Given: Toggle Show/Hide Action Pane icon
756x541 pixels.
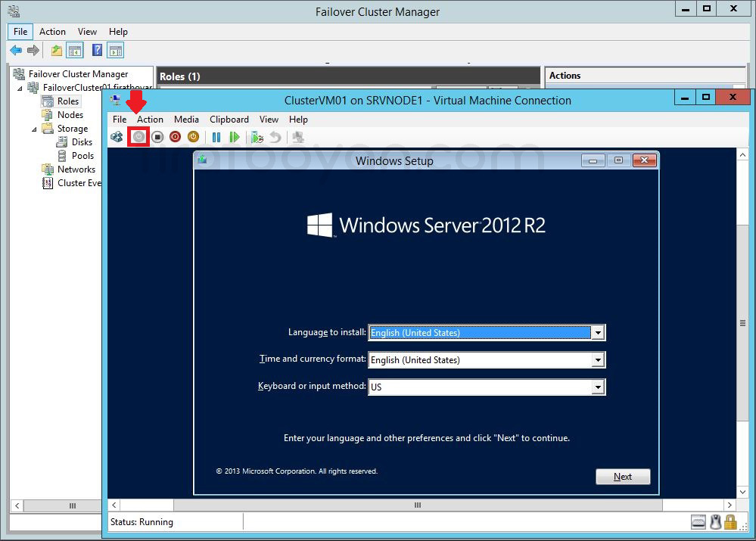Looking at the screenshot, I should (116, 50).
